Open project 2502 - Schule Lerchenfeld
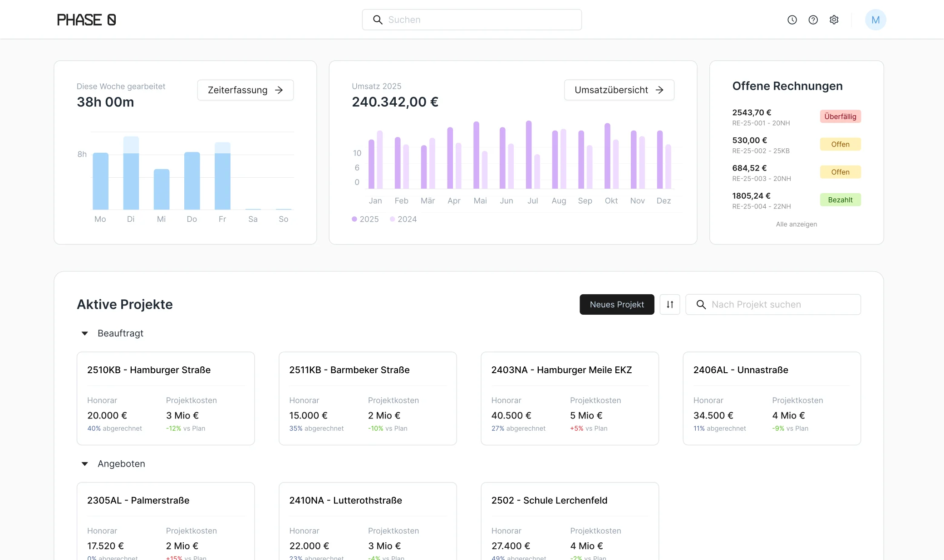Screen dimensions: 944x560 tap(570, 521)
